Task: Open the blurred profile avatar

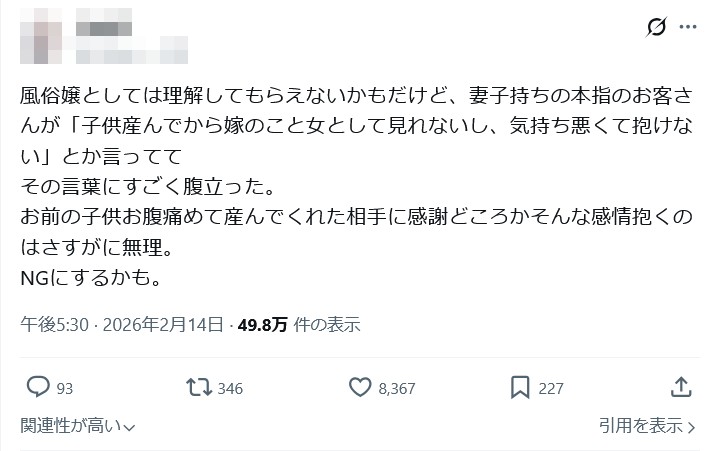Action: click(x=42, y=35)
